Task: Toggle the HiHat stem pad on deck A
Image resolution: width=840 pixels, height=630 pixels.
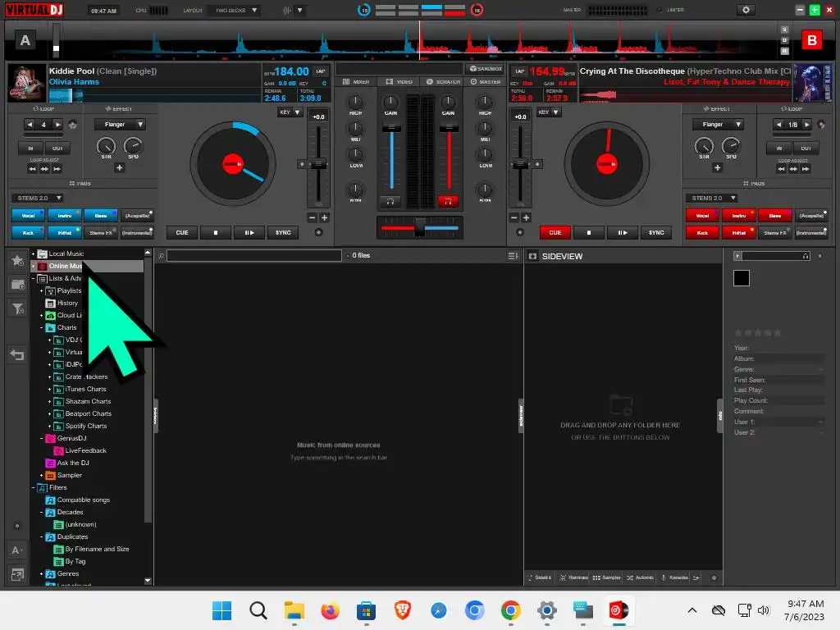Action: click(65, 233)
